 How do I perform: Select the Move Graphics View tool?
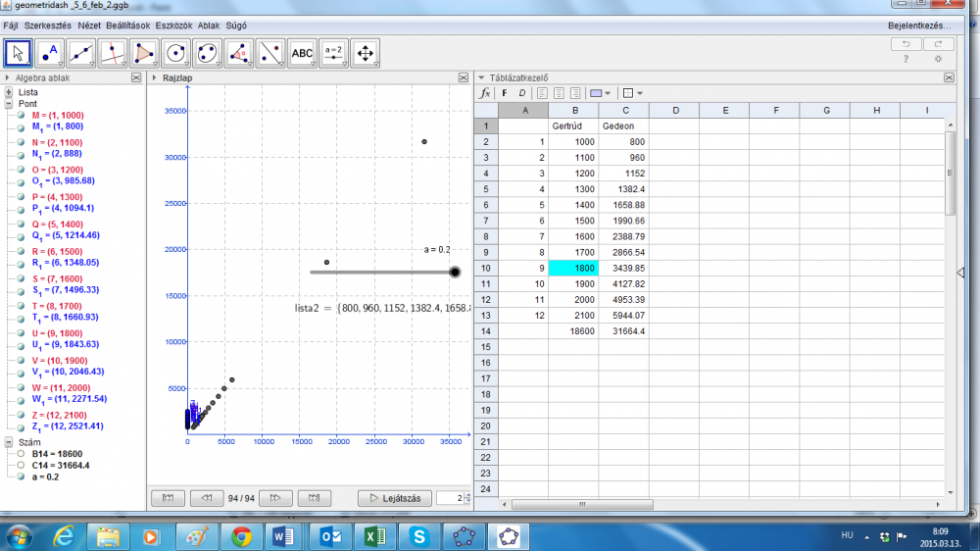pos(365,52)
